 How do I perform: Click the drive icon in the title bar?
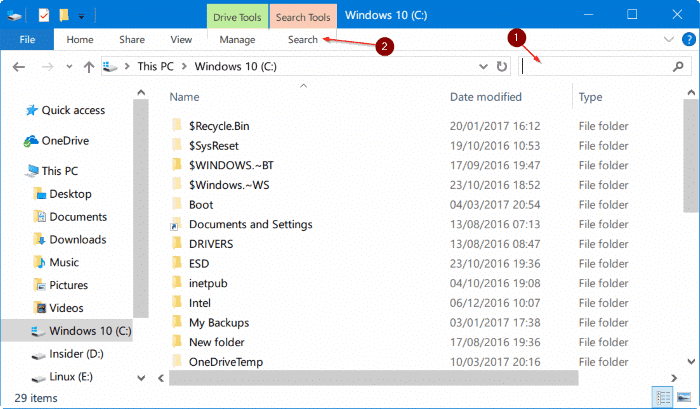point(14,16)
